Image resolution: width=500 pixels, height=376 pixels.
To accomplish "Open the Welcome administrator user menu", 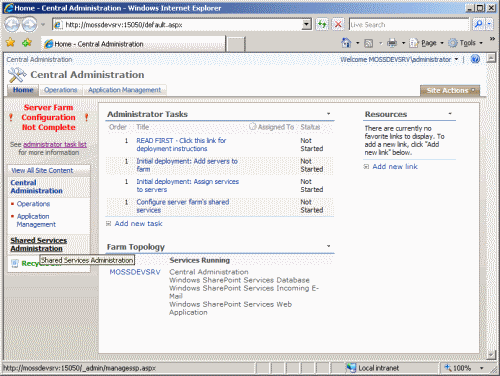I will coord(399,60).
